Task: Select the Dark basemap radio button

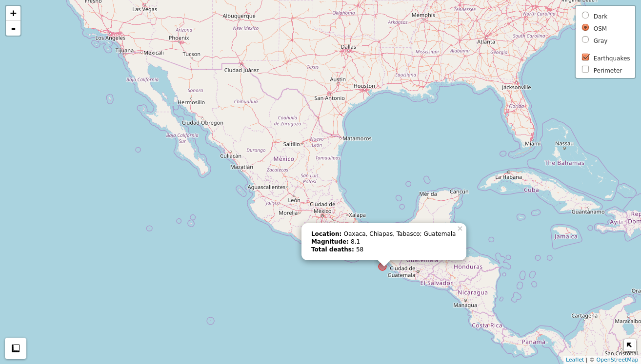Action: point(585,16)
